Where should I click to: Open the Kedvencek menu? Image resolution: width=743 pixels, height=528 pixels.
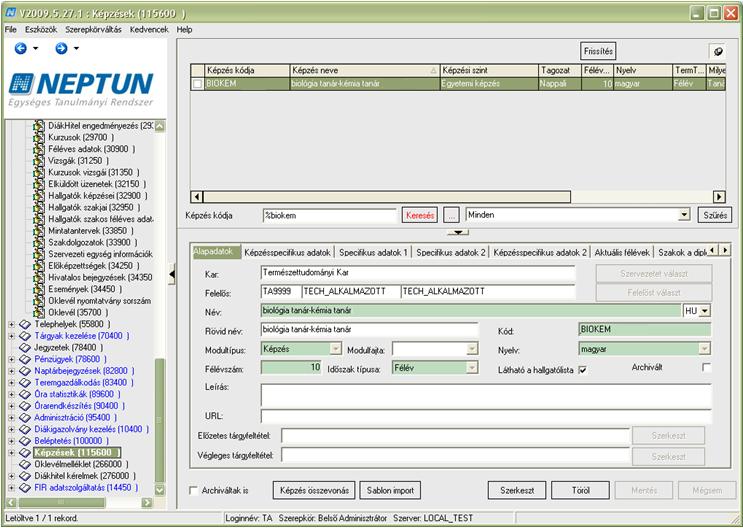149,29
